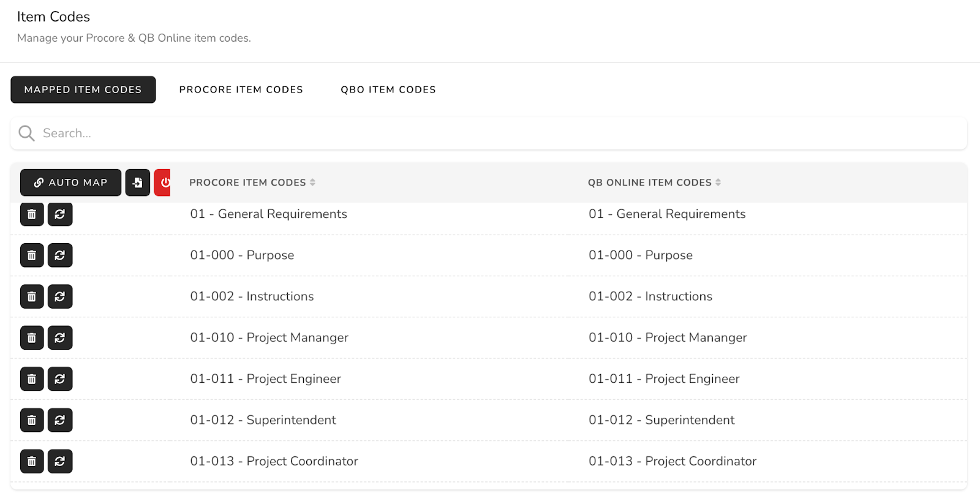Select QB Online cell 01-010 - Project Mananger

[x=668, y=337]
